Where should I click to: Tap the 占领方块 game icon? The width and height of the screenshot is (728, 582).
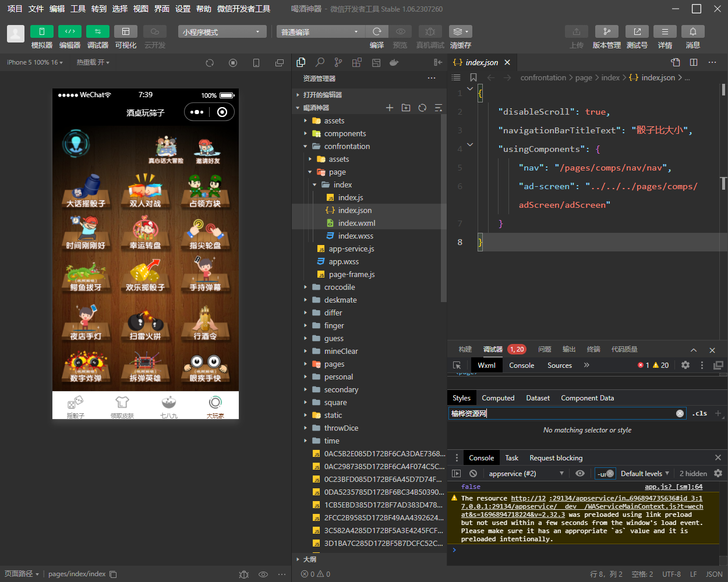(205, 191)
